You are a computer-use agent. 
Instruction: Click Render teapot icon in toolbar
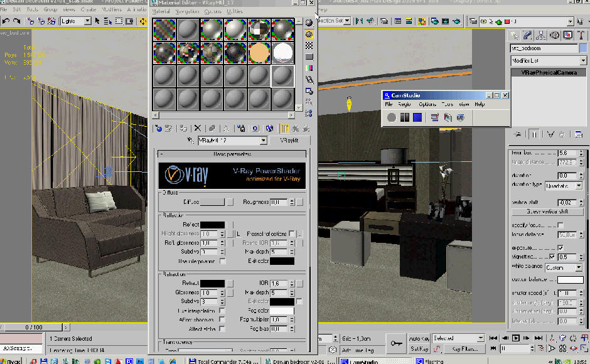click(456, 21)
